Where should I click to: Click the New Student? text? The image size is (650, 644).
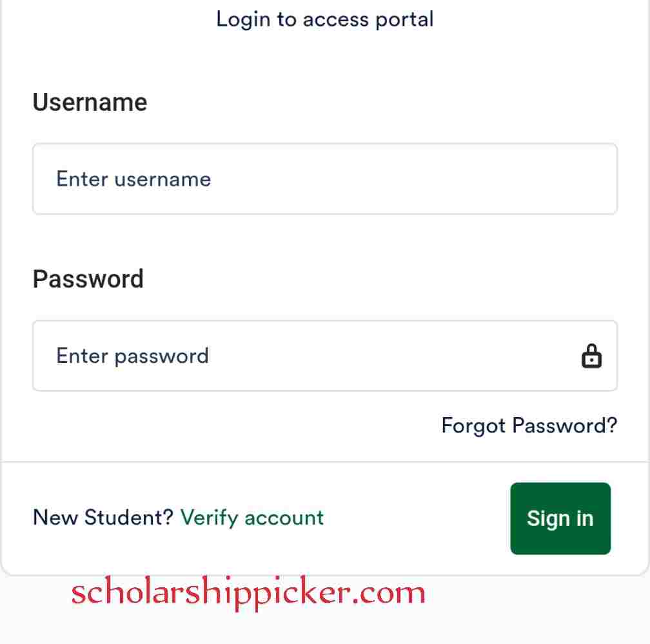coord(103,518)
